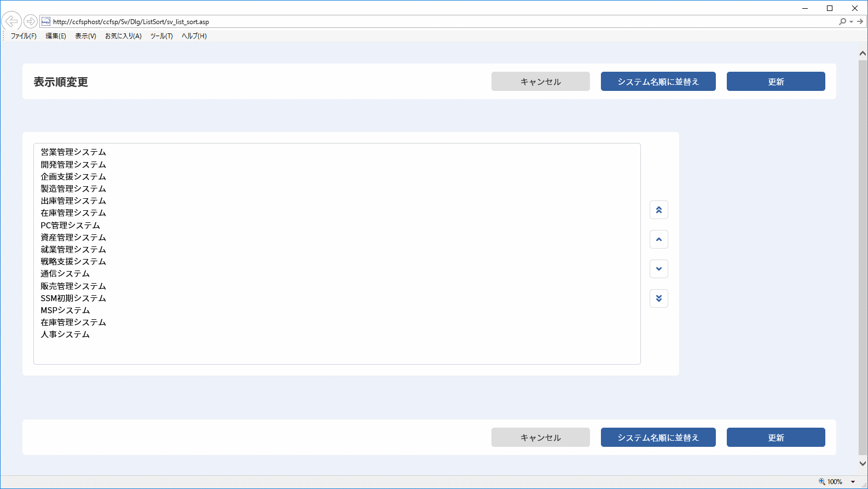Select 開発管理システム in the list

pos(73,164)
